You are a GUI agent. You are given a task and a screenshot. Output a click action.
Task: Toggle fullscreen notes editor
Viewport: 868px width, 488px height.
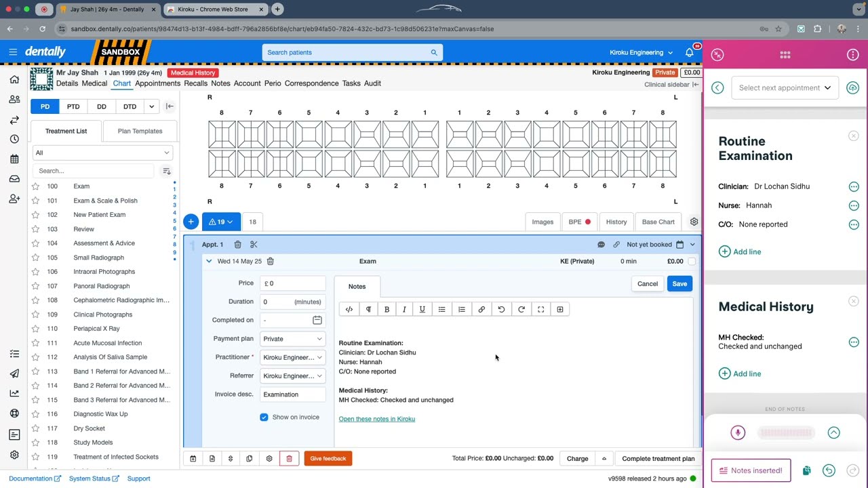[540, 309]
